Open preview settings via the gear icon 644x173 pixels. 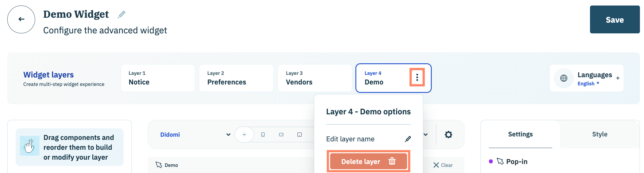(x=448, y=134)
